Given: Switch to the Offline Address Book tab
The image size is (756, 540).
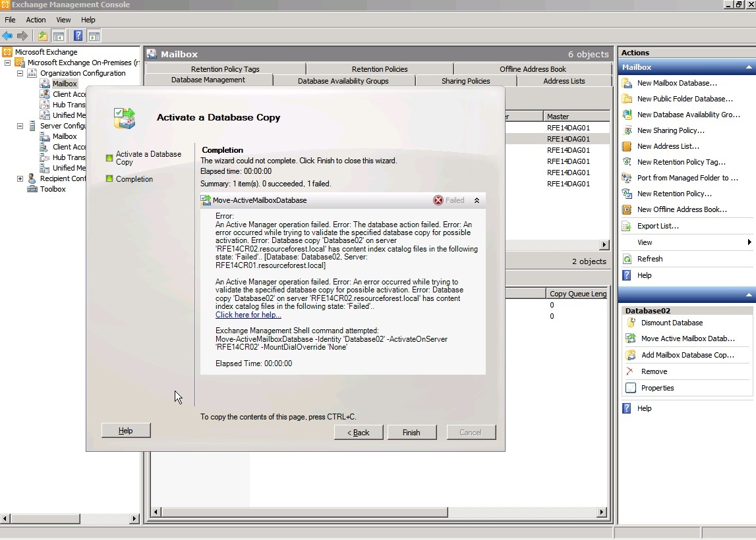Looking at the screenshot, I should coord(533,69).
